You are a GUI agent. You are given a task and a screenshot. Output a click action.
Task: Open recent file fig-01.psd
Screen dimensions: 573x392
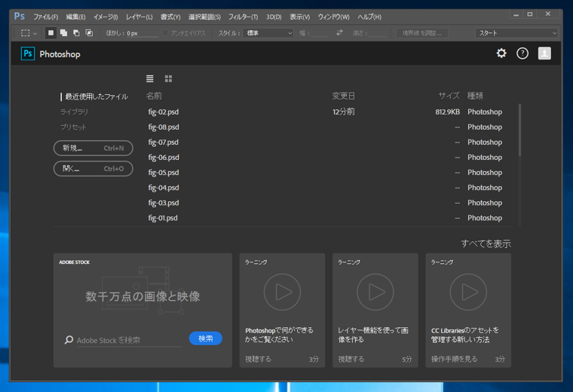coord(163,218)
